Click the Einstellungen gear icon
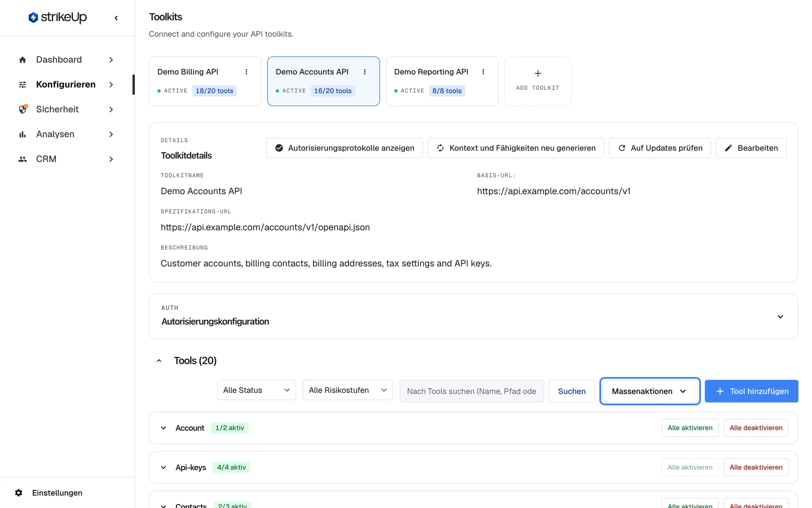Screen dimensions: 812x508 click(x=18, y=493)
